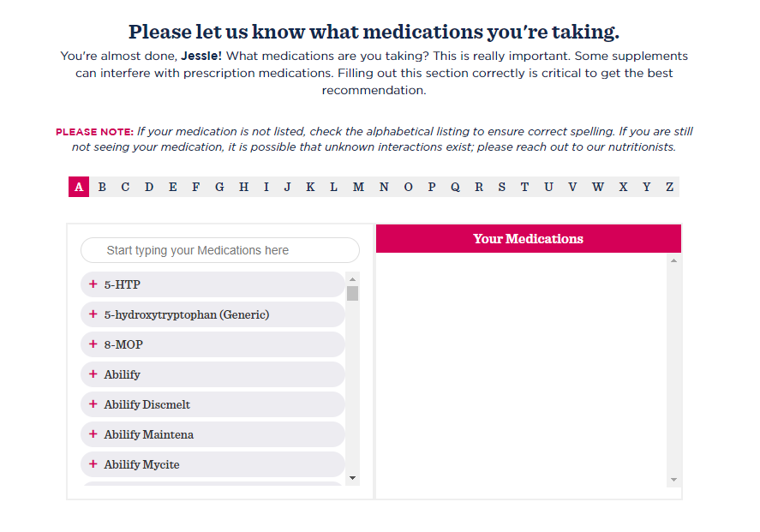Click the plus icon for Abilify Maintena
Screen dimensions: 760x532
[93, 434]
